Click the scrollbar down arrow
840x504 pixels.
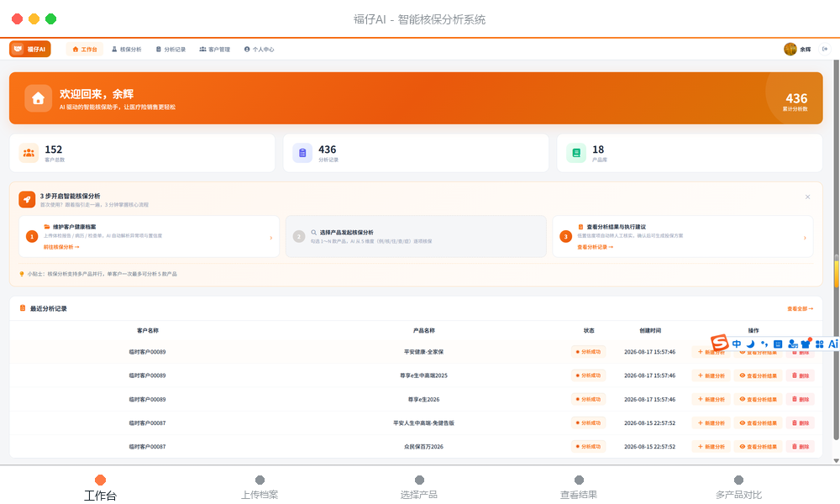click(x=837, y=460)
